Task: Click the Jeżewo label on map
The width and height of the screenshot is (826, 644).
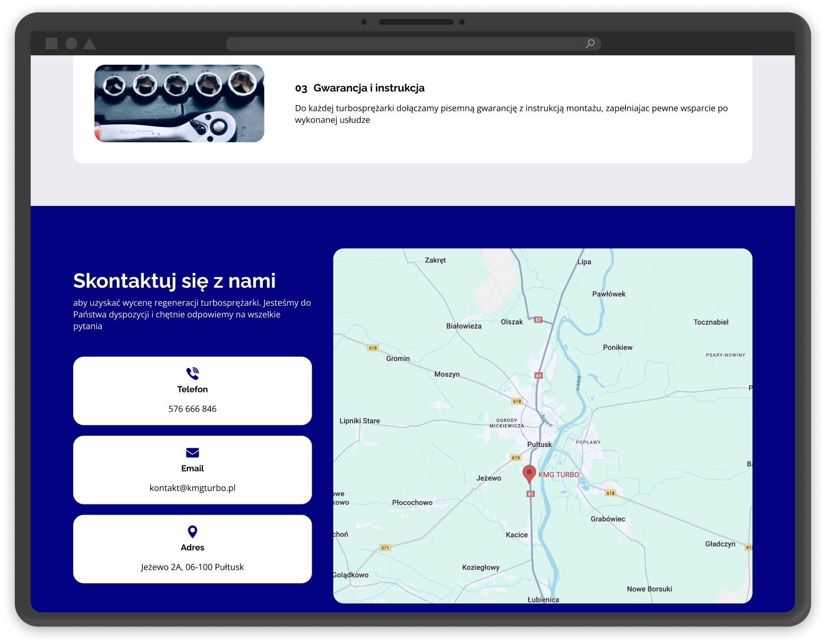Action: [x=489, y=478]
